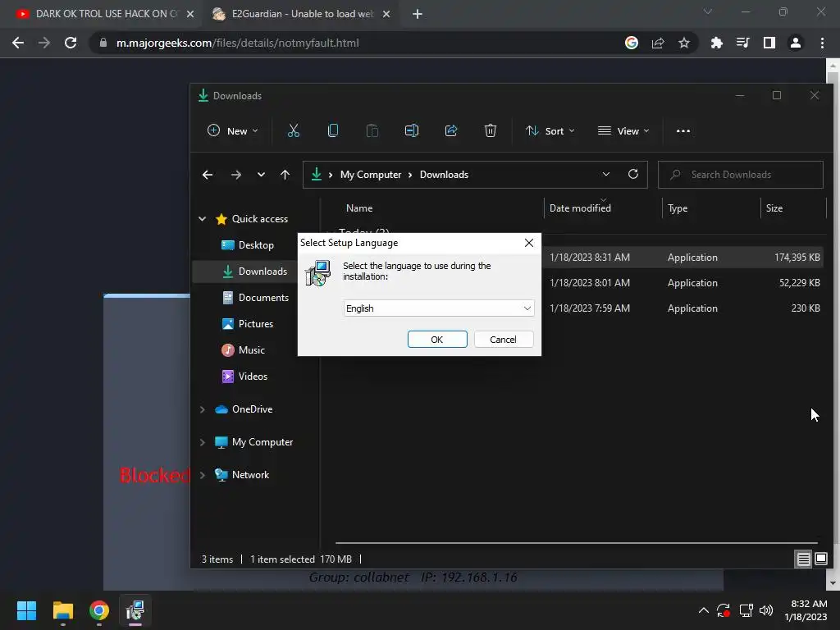Collapse the Quick access tree node
This screenshot has width=840, height=630.
click(203, 219)
